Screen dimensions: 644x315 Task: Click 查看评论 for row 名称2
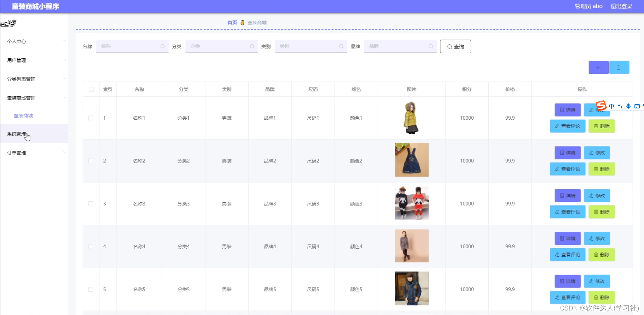click(567, 169)
